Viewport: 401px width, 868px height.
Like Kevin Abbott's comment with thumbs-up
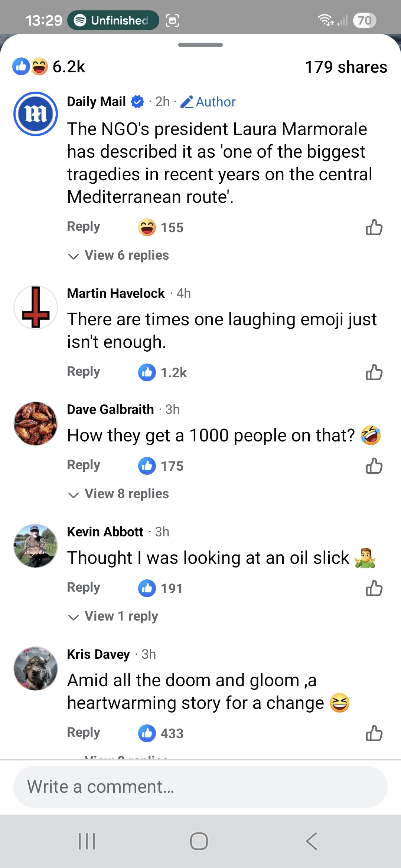click(374, 588)
